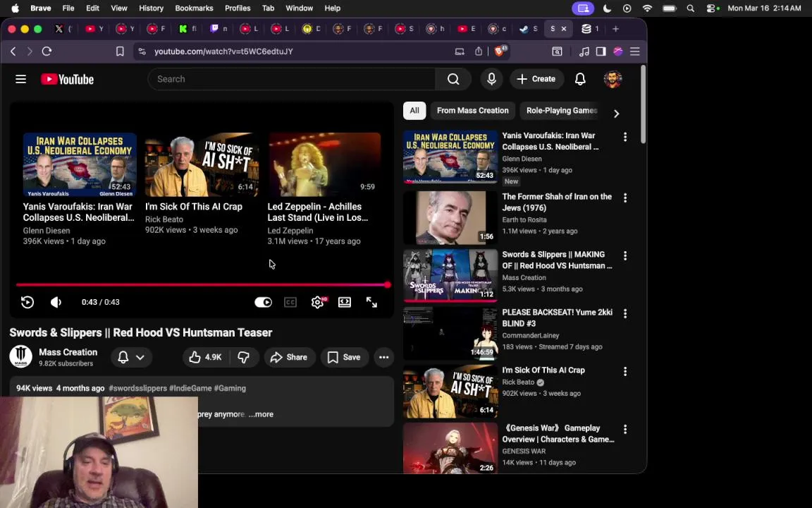Click the #IndieGame hashtag
Image resolution: width=812 pixels, height=508 pixels.
pyautogui.click(x=190, y=388)
